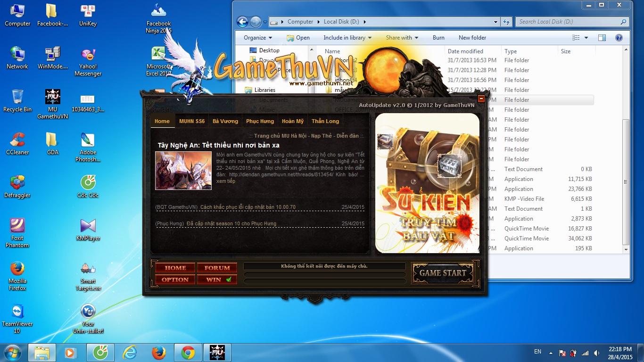The height and width of the screenshot is (362, 644).
Task: Switch to the Bá Vương tab
Action: pyautogui.click(x=225, y=121)
